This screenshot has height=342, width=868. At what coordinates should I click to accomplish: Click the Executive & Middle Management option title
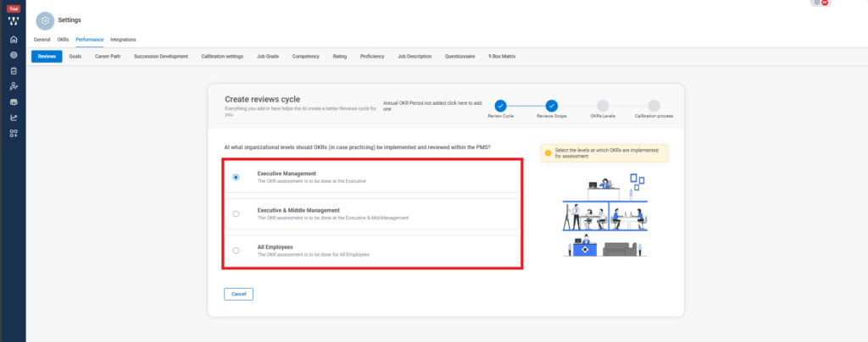tap(298, 210)
